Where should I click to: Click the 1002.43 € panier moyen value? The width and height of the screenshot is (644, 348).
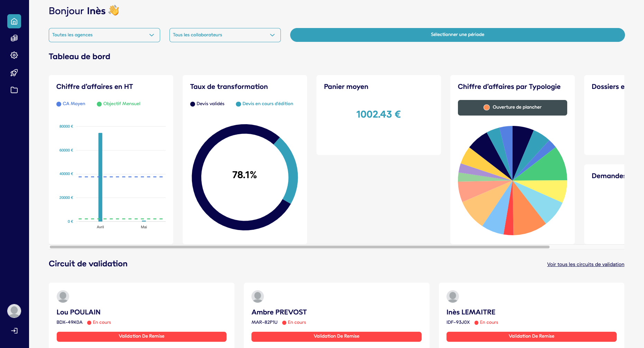[378, 115]
